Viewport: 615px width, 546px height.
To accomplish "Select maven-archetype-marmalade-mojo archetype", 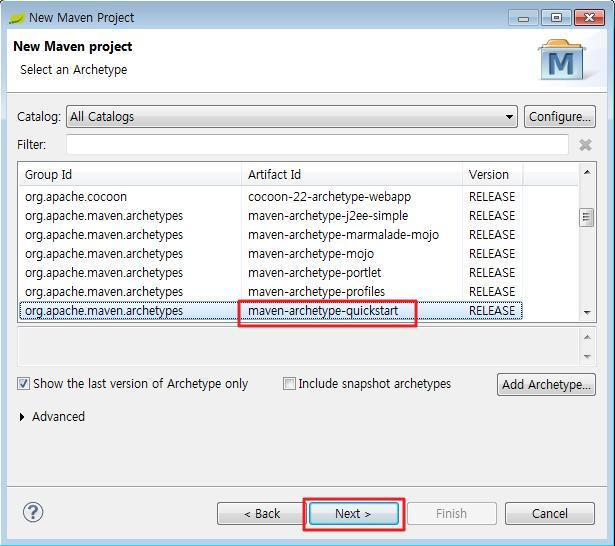I will click(271, 235).
